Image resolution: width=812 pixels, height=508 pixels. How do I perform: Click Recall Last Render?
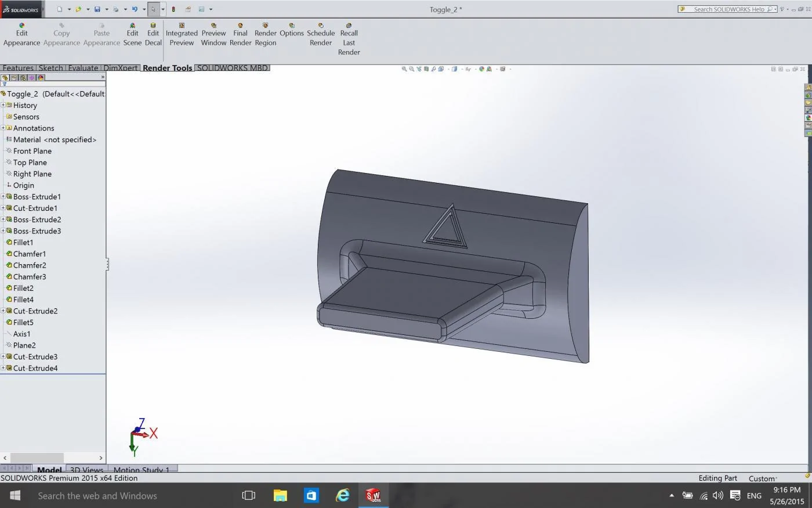[x=349, y=39]
